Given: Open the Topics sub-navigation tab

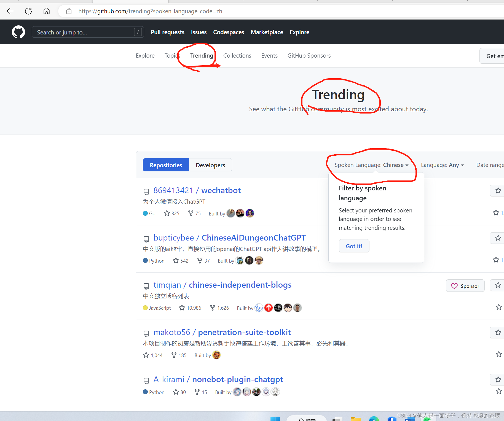Looking at the screenshot, I should point(172,56).
